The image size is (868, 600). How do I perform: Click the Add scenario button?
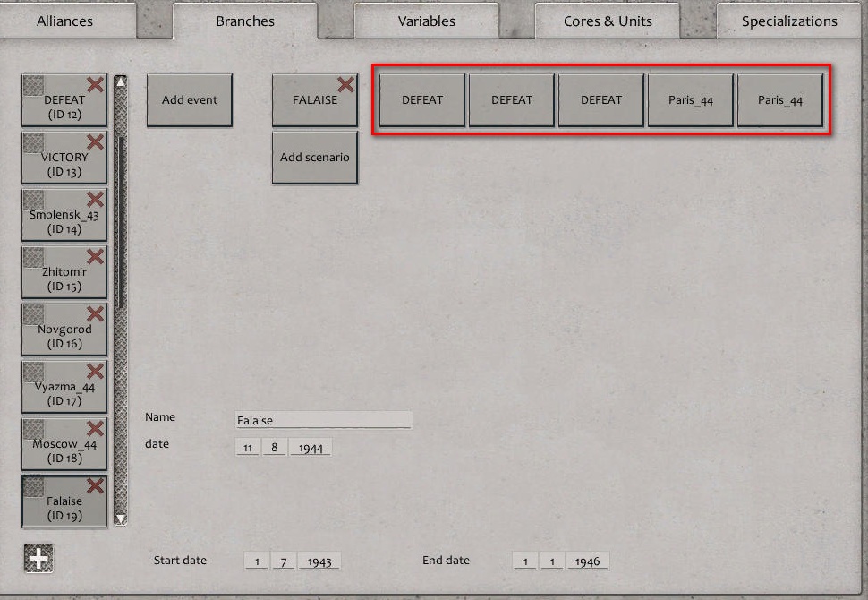point(314,158)
